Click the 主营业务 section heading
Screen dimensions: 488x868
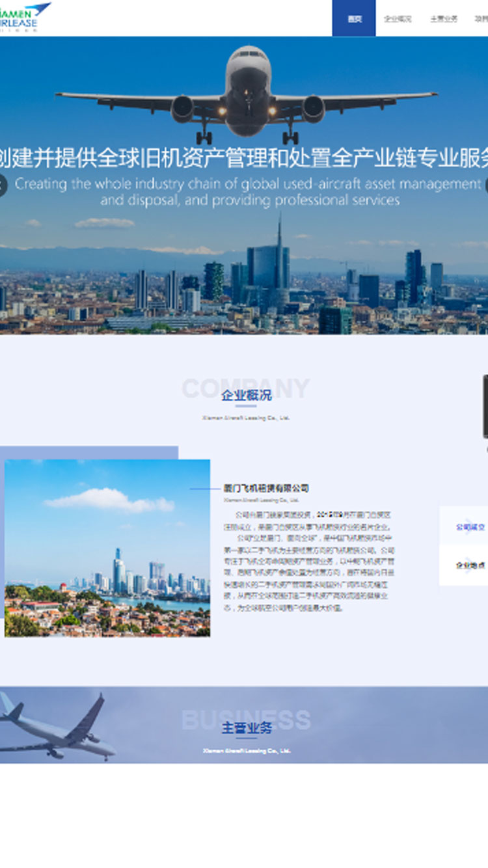point(247,727)
